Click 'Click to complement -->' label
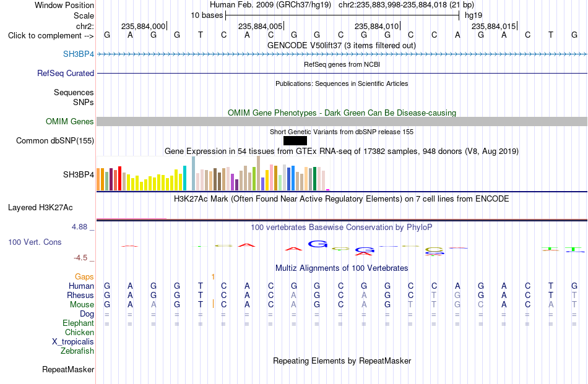This screenshot has width=588, height=384. pos(51,36)
